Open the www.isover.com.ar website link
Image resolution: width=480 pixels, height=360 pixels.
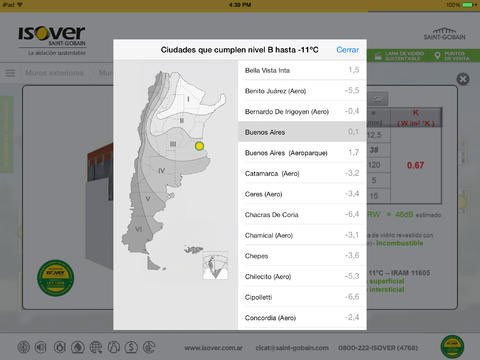click(213, 348)
